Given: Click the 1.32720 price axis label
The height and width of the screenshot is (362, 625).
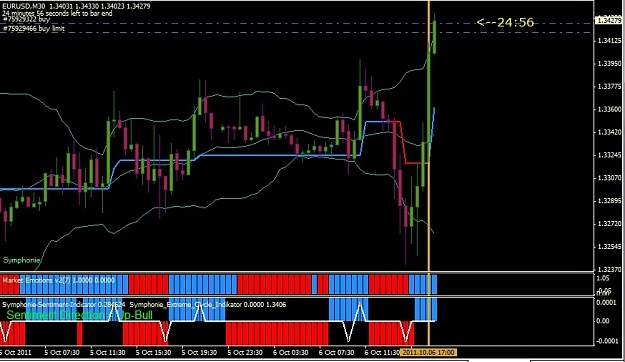Looking at the screenshot, I should click(x=609, y=224).
